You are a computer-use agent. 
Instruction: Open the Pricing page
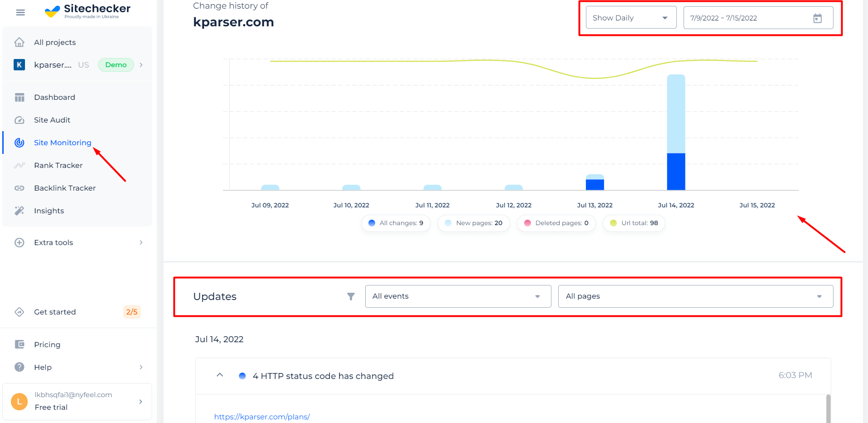[x=47, y=344]
